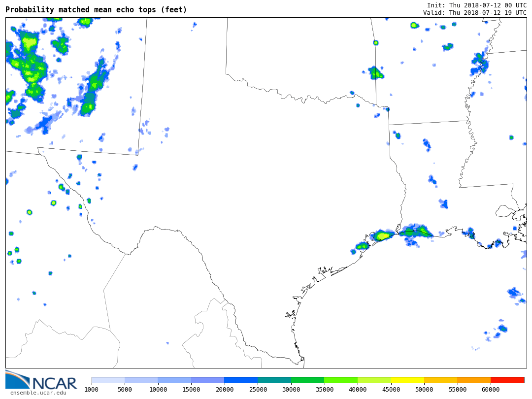Viewport: 532px width, 399px height.
Task: Pick the palest swatch between 1000 and 5000
Action: (108, 380)
